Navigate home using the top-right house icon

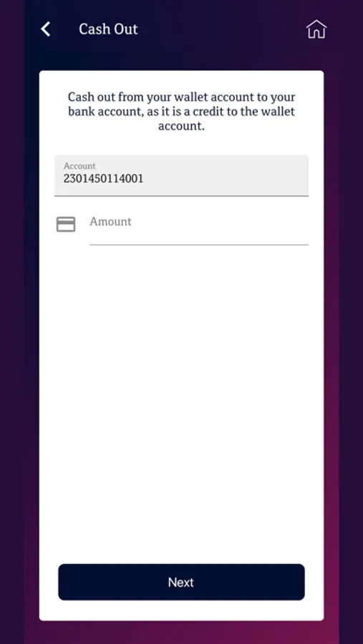(x=316, y=29)
